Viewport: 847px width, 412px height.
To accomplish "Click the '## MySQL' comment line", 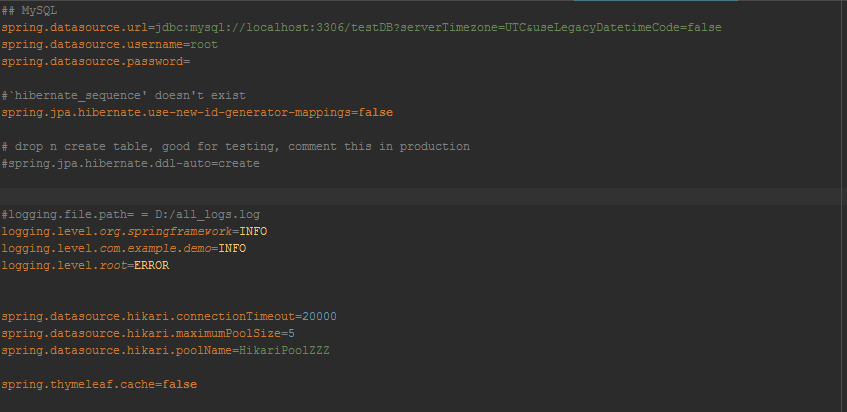I will point(29,10).
